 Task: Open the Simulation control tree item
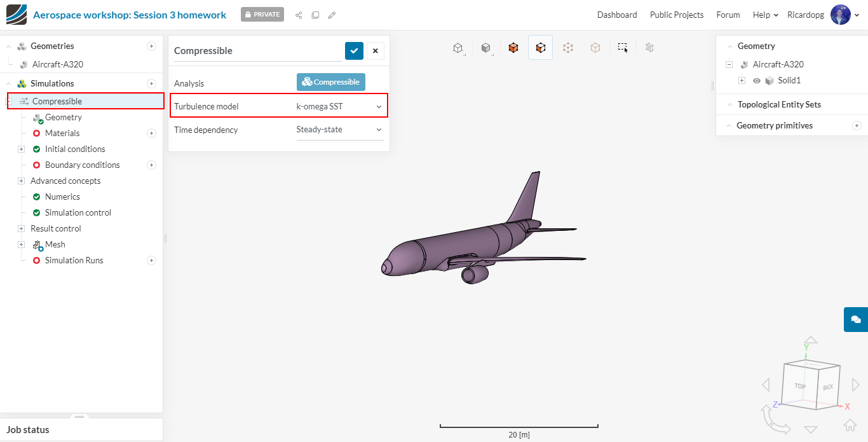point(78,212)
